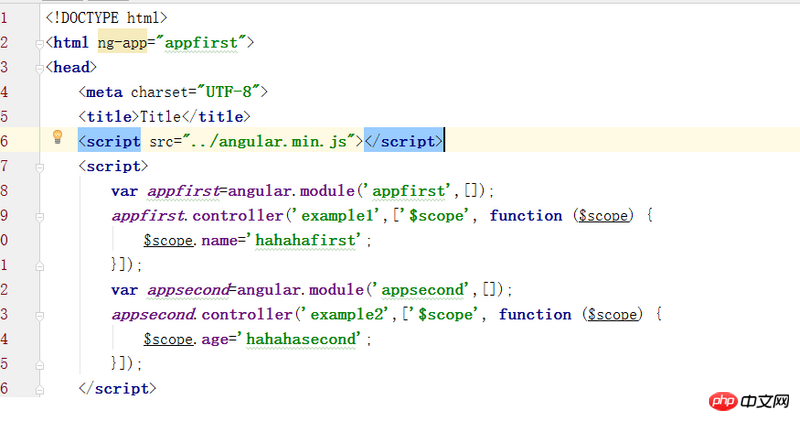This screenshot has width=800, height=421.
Task: Click the closing script tag fold marker
Action: [39, 390]
